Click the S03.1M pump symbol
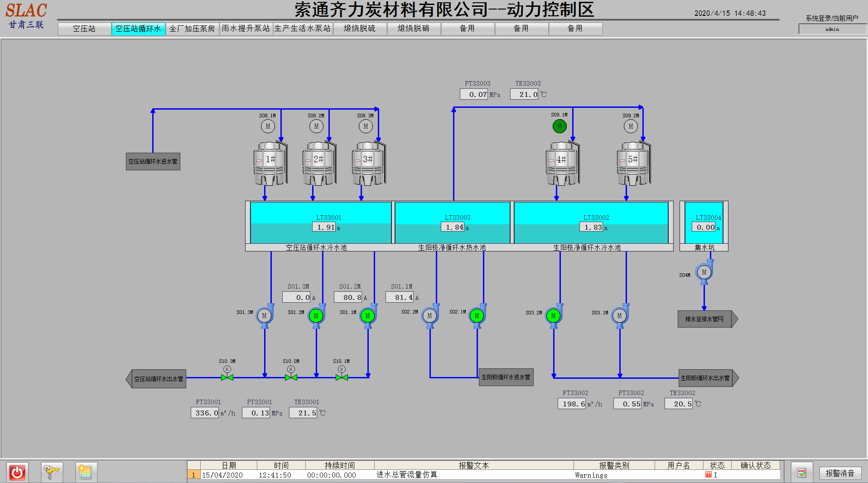 click(x=620, y=315)
